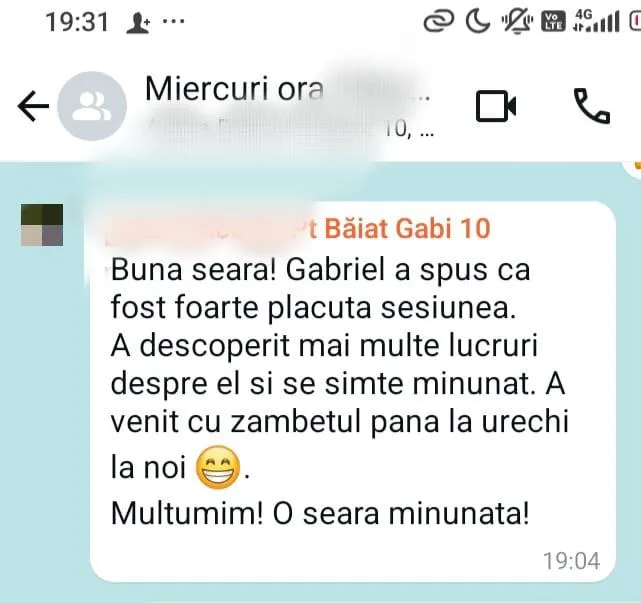Select the Buna seara message bubble
This screenshot has width=641, height=603.
[352, 392]
